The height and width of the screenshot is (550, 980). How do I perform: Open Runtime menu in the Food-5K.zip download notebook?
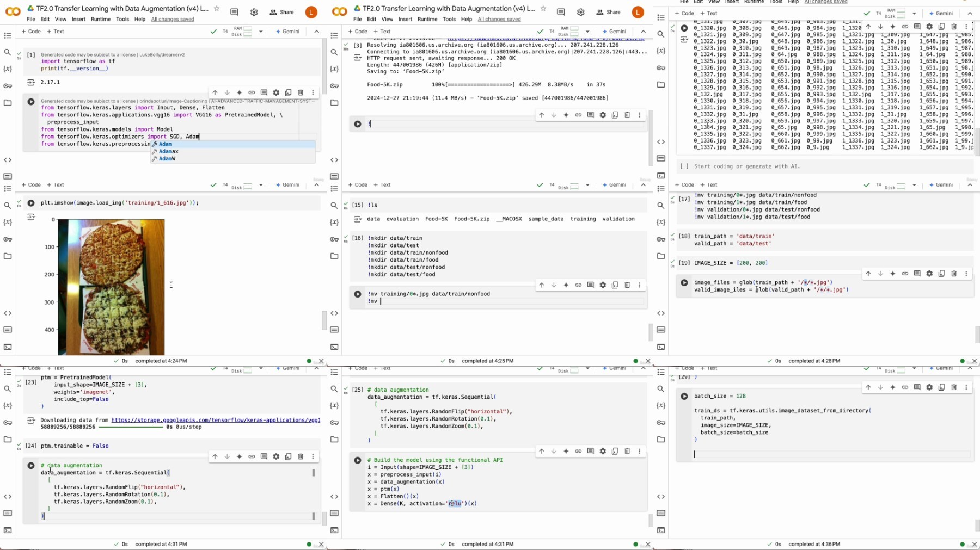point(427,19)
